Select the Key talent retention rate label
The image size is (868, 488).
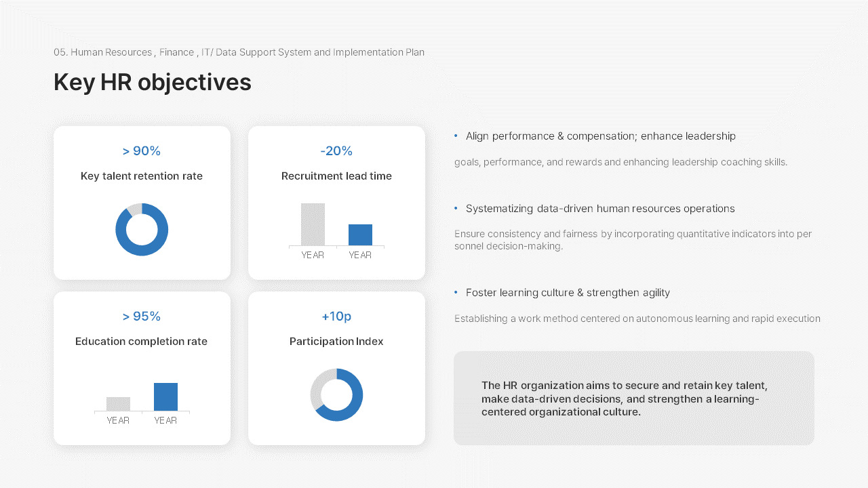pos(142,176)
